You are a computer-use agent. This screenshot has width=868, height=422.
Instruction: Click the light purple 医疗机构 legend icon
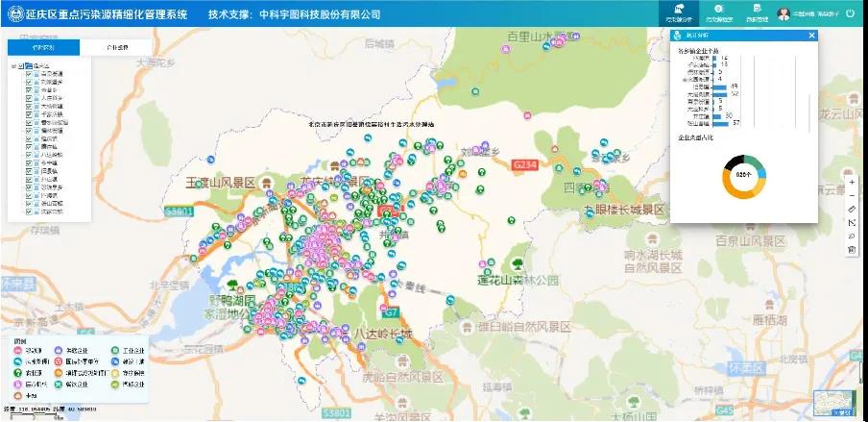point(17,385)
